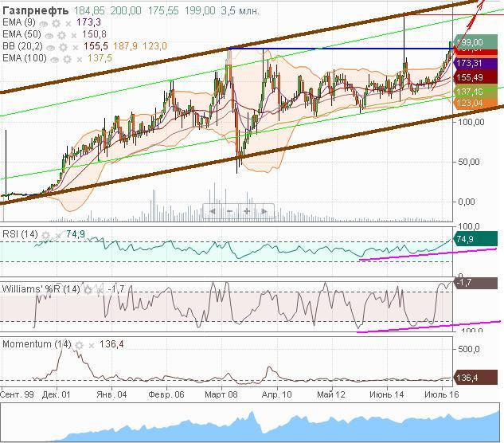
Task: Select the EMA (100) legend label
Action: (x=25, y=58)
